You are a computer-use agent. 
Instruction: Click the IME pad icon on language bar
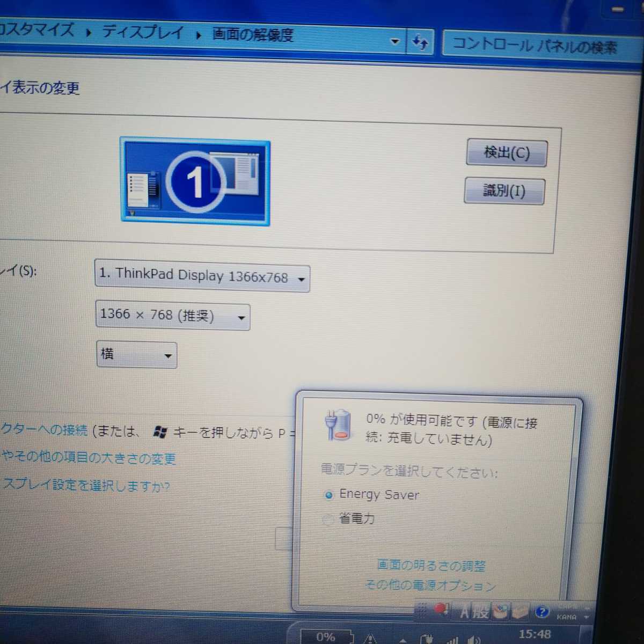[x=500, y=612]
